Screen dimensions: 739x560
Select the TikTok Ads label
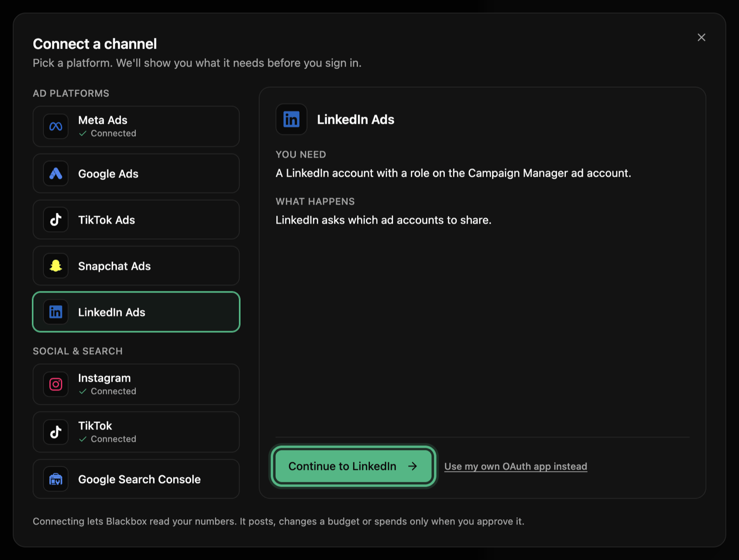(107, 220)
